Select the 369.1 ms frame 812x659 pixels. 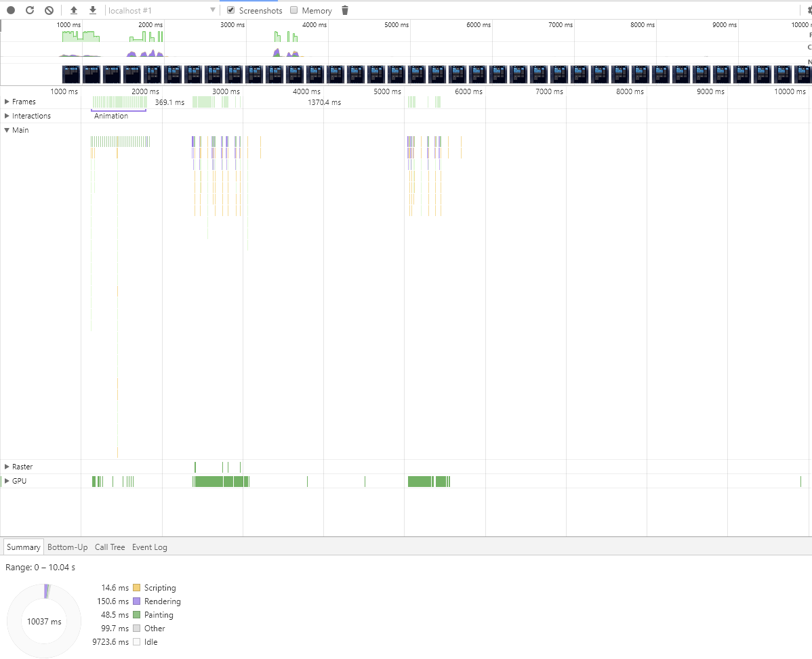(169, 102)
